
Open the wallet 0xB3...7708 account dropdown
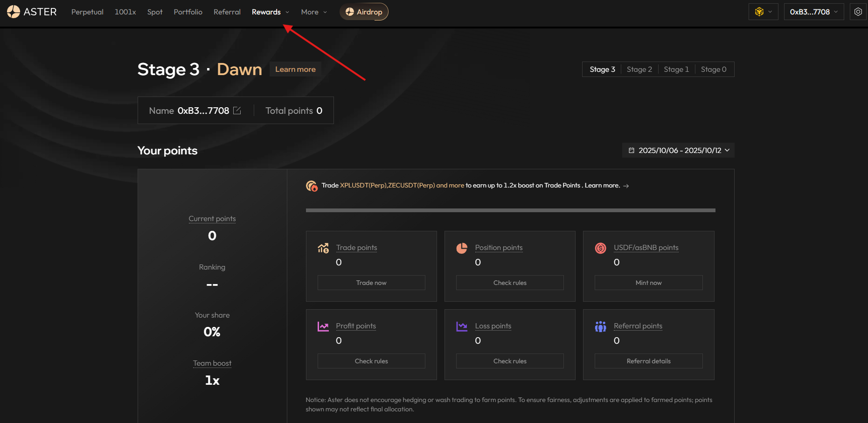click(813, 12)
